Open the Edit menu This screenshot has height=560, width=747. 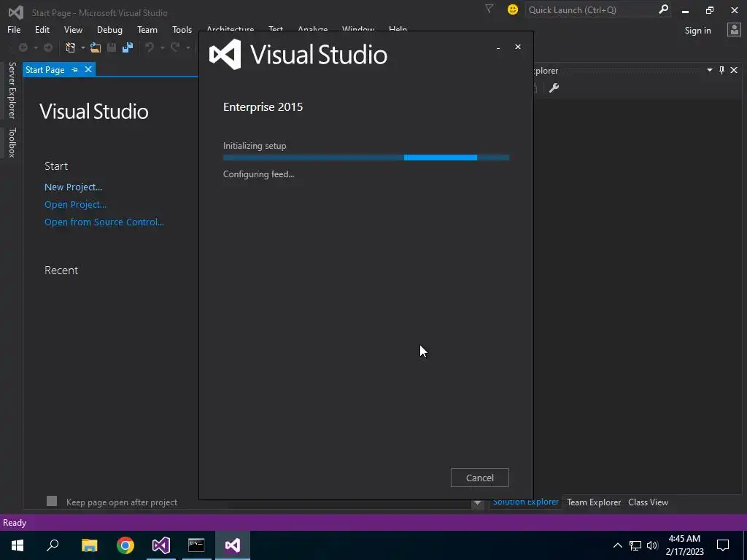coord(42,29)
